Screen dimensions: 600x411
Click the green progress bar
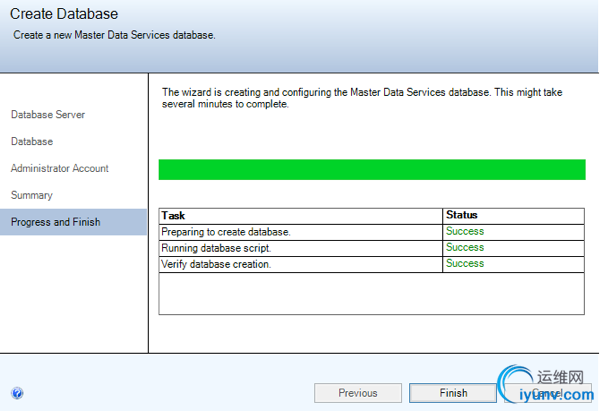(x=372, y=170)
